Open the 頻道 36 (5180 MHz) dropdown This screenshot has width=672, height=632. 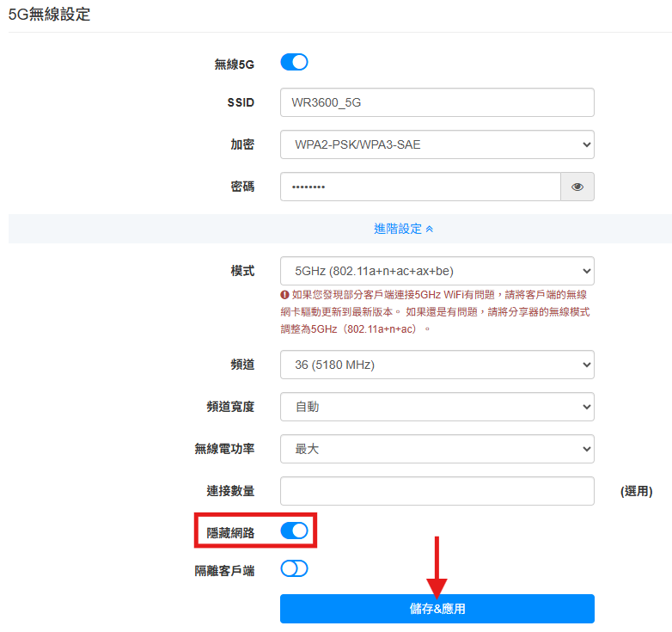437,365
